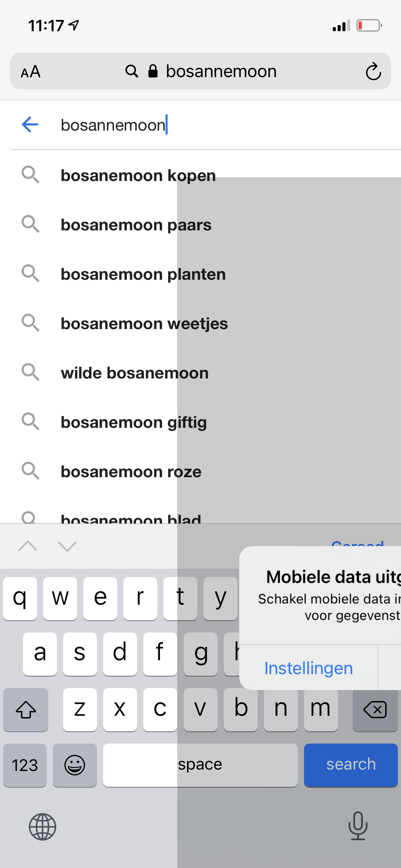
Task: Select suggestion bosanemoon giftig
Action: (134, 422)
